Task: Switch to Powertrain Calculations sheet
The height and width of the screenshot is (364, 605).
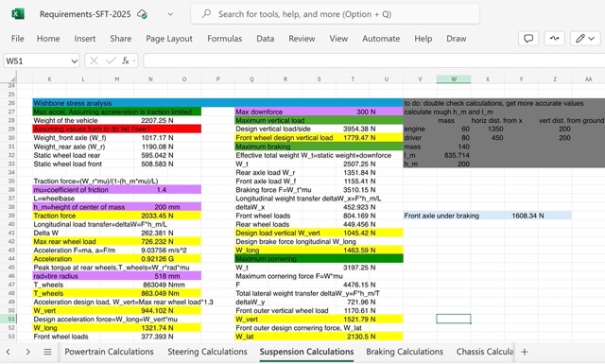Action: [x=110, y=352]
